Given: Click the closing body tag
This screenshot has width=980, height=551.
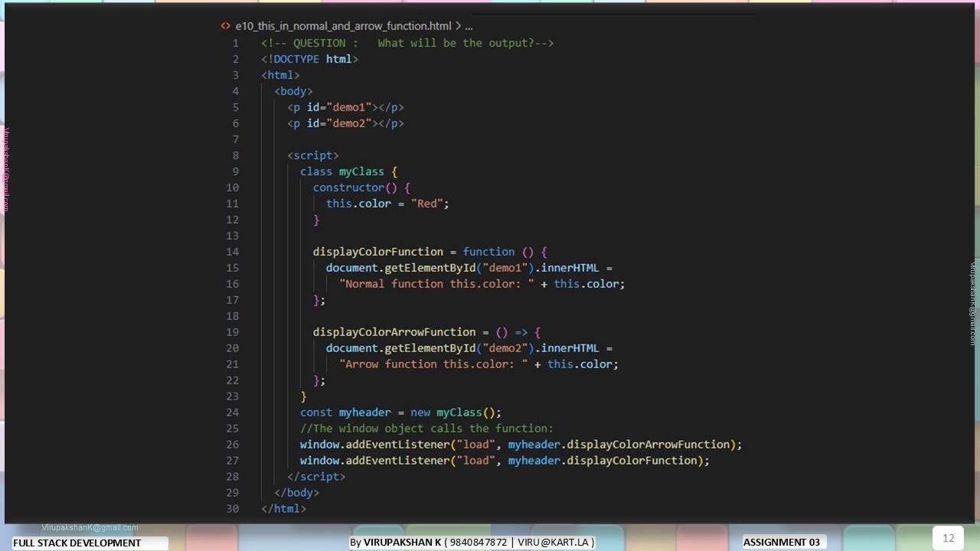Looking at the screenshot, I should click(296, 493).
